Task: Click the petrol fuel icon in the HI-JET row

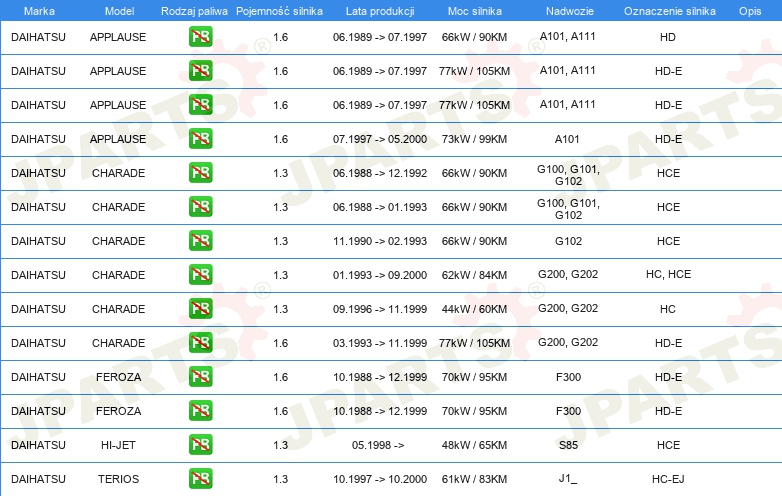Action: tap(201, 445)
